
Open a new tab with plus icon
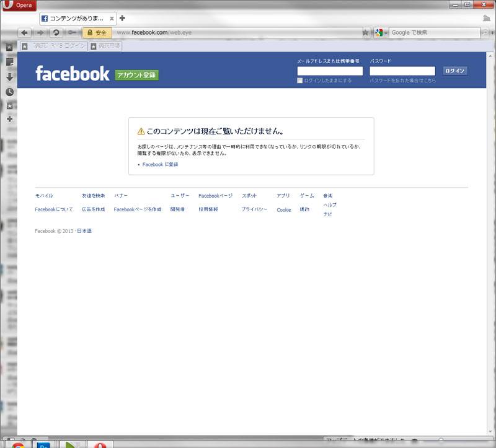[122, 18]
